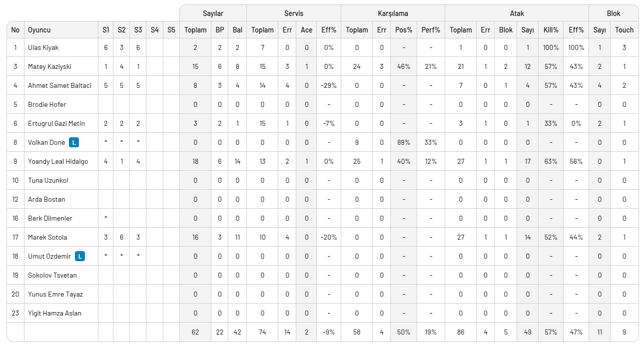Image resolution: width=644 pixels, height=349 pixels.
Task: Sort by the Ace column header
Action: click(306, 30)
